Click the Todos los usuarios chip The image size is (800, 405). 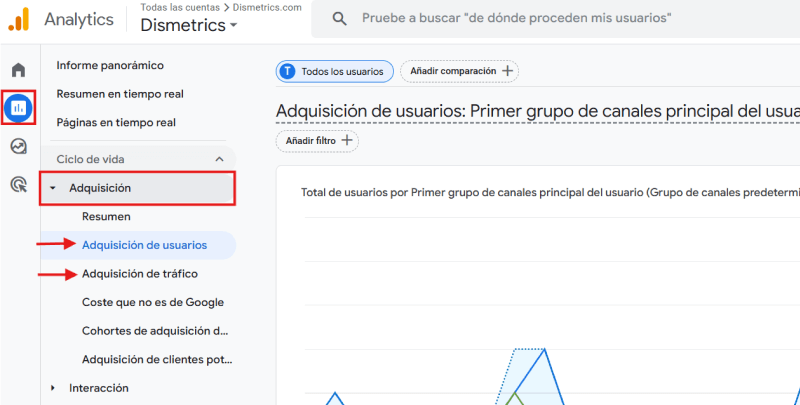(335, 71)
